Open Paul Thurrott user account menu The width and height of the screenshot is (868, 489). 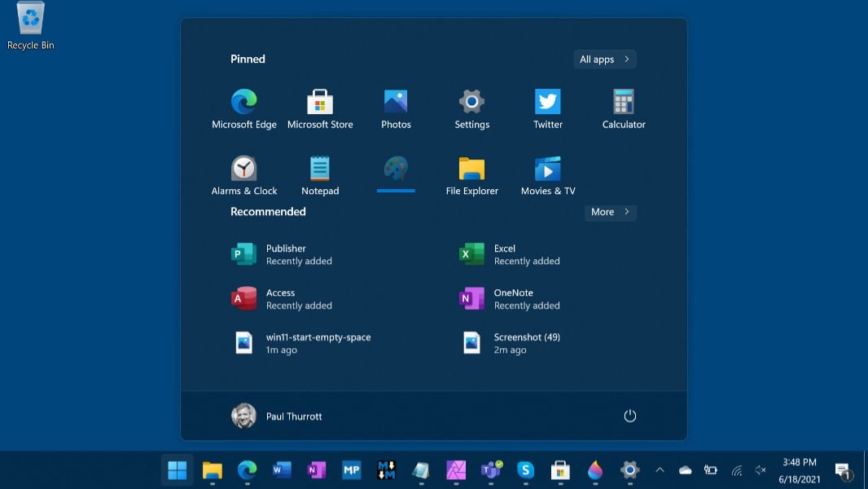click(276, 416)
